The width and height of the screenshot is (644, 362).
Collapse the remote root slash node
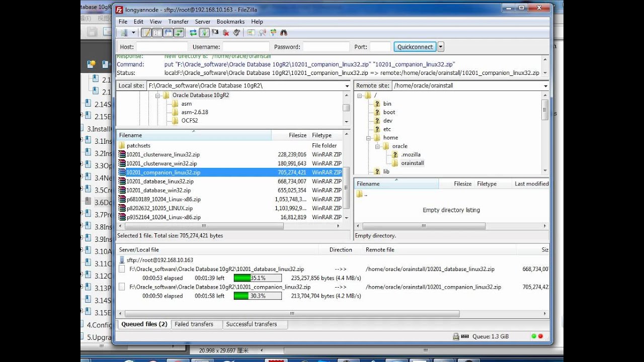[360, 96]
